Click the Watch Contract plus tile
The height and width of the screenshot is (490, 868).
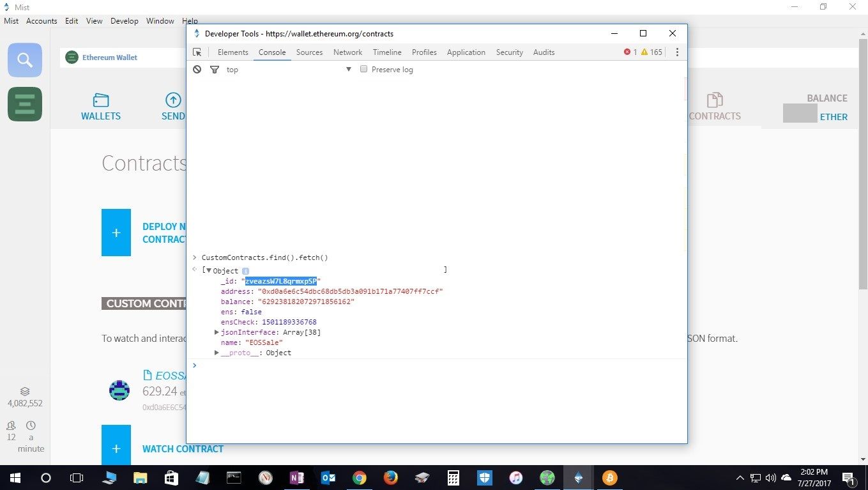click(116, 445)
